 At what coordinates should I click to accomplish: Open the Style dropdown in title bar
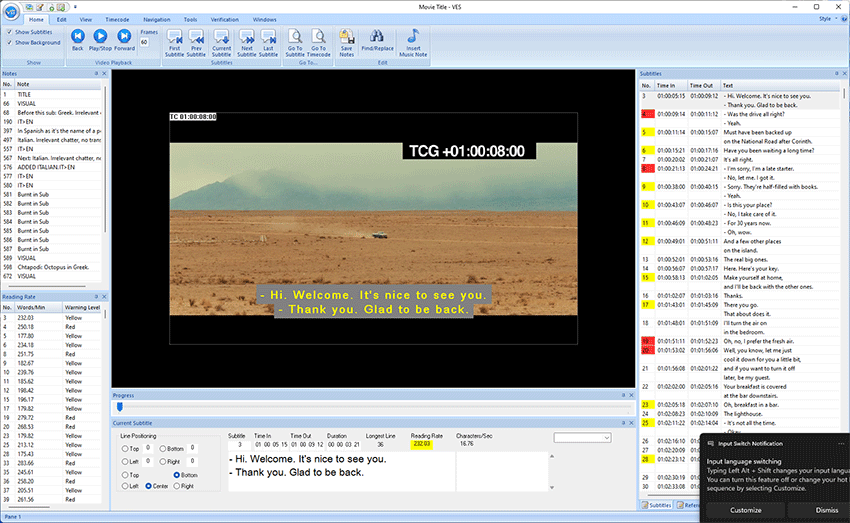point(826,18)
